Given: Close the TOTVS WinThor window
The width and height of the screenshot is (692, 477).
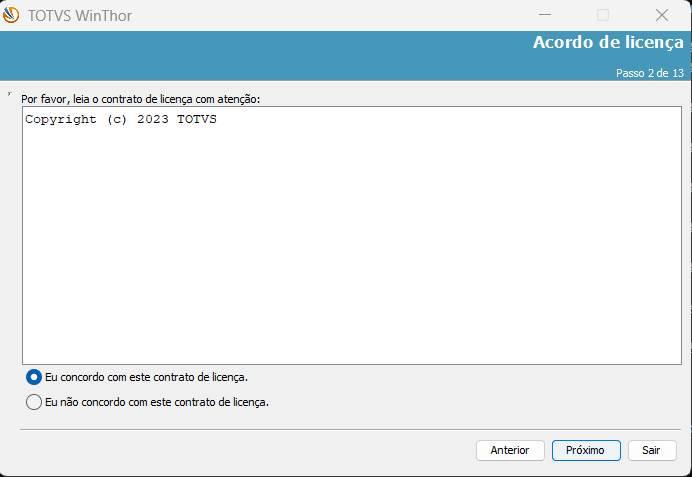Looking at the screenshot, I should 662,15.
